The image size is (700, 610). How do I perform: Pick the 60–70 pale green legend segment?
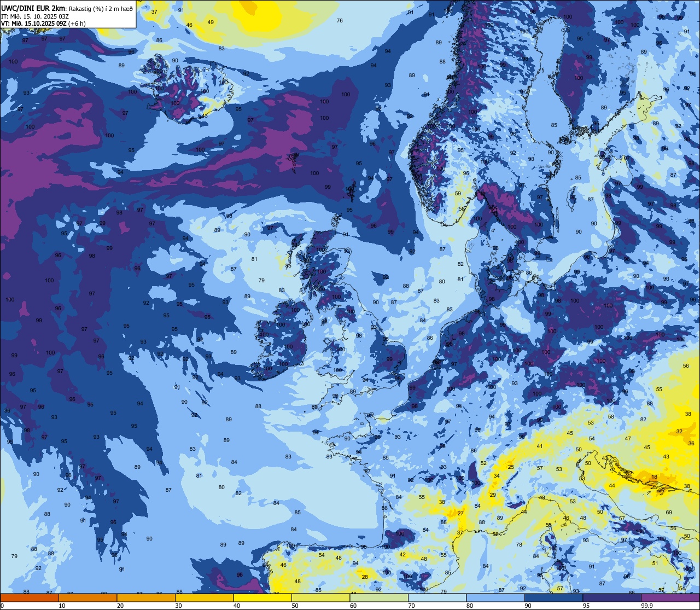click(379, 597)
